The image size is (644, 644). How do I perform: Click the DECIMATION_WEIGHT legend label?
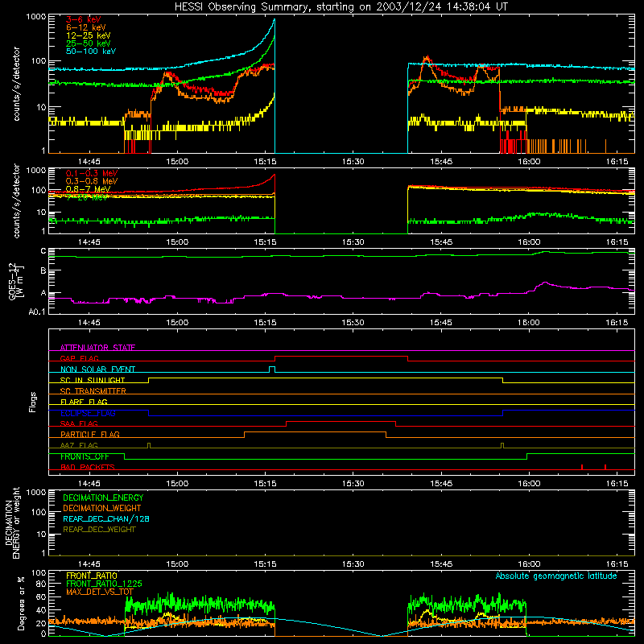[x=102, y=508]
